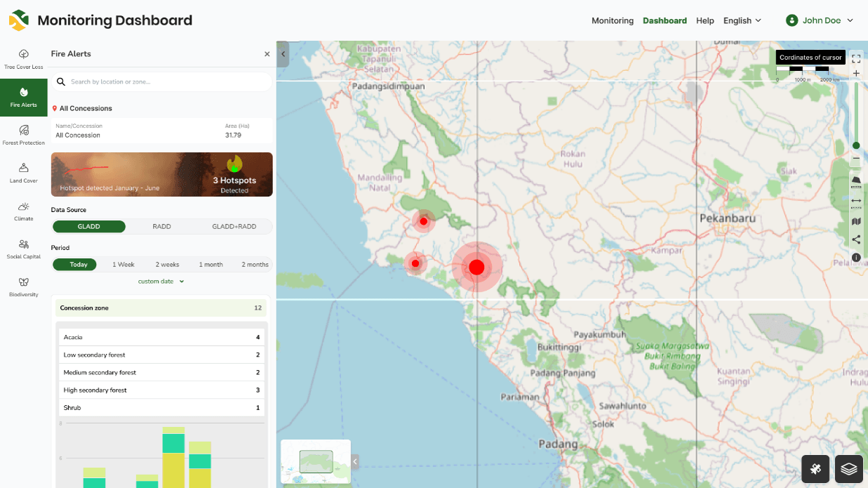Click the Monitoring Dashboard title

click(x=114, y=20)
